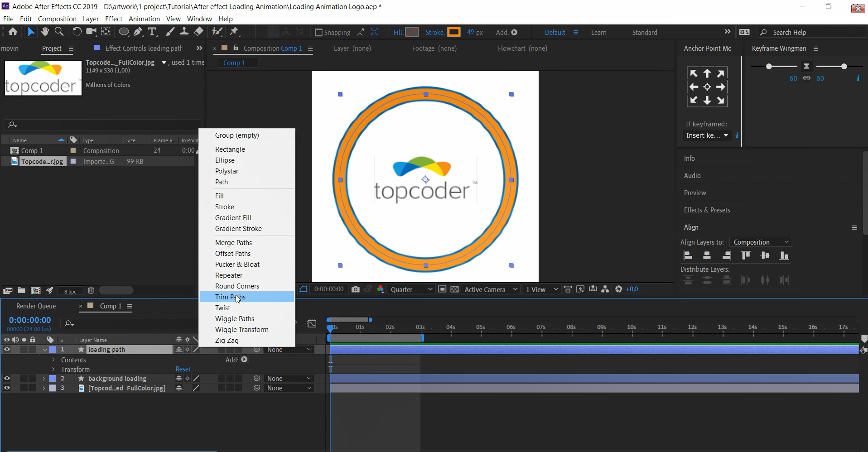Open Align Layers to Composition dropdown
868x452 pixels.
coord(761,242)
